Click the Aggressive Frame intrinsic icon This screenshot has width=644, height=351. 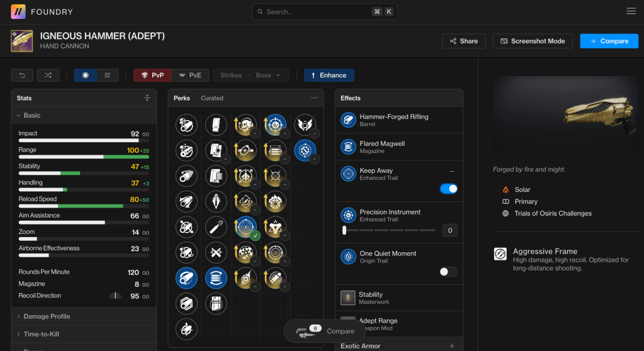click(x=500, y=254)
